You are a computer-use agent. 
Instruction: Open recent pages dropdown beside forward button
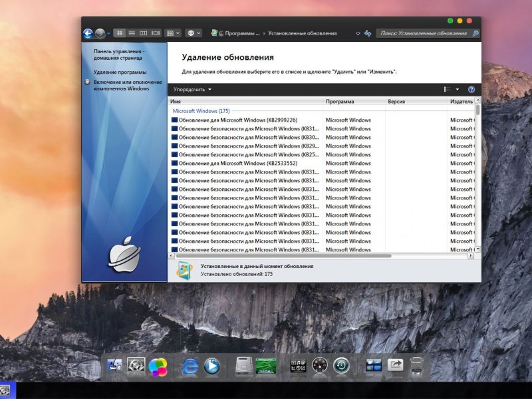pos(108,34)
